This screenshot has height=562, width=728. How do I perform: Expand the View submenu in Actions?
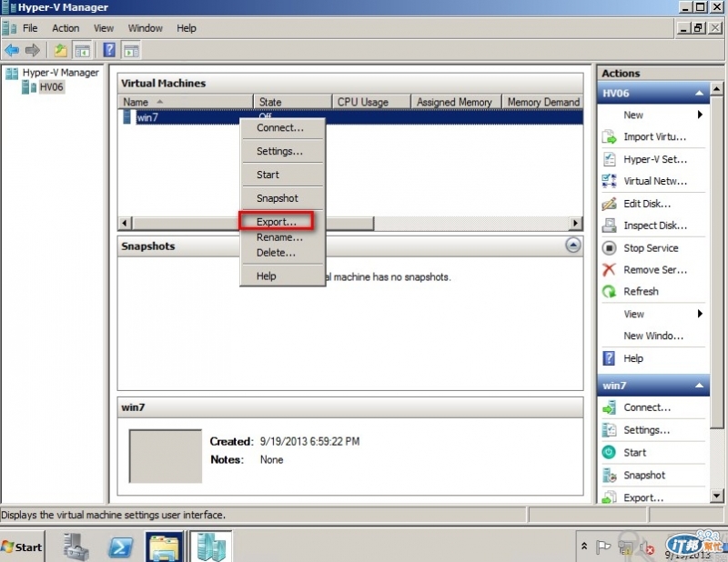click(x=700, y=314)
